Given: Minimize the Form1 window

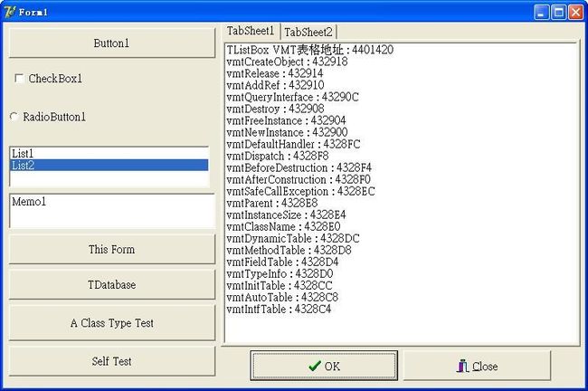Looking at the screenshot, I should [x=541, y=13].
